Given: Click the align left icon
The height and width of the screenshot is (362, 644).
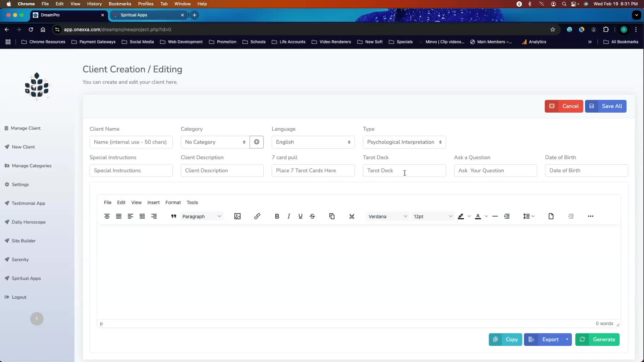Looking at the screenshot, I should point(130,217).
